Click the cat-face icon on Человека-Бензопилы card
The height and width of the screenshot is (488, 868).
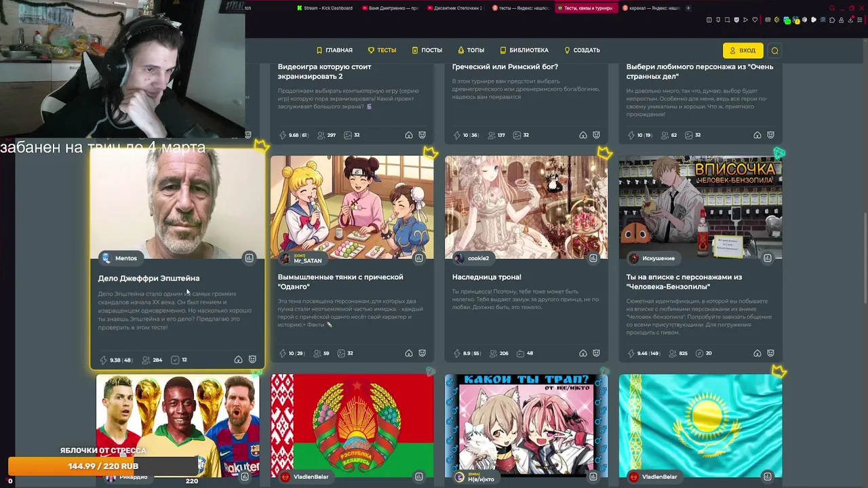pos(770,353)
